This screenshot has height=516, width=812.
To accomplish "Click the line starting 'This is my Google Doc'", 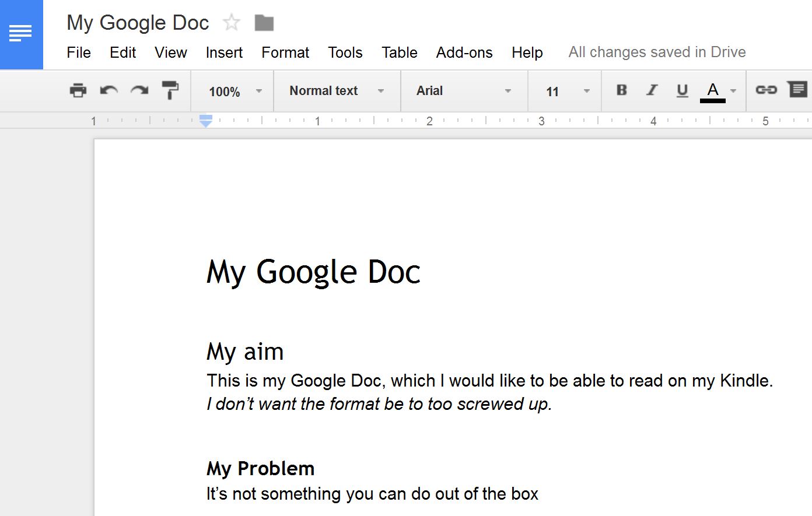I will 489,381.
